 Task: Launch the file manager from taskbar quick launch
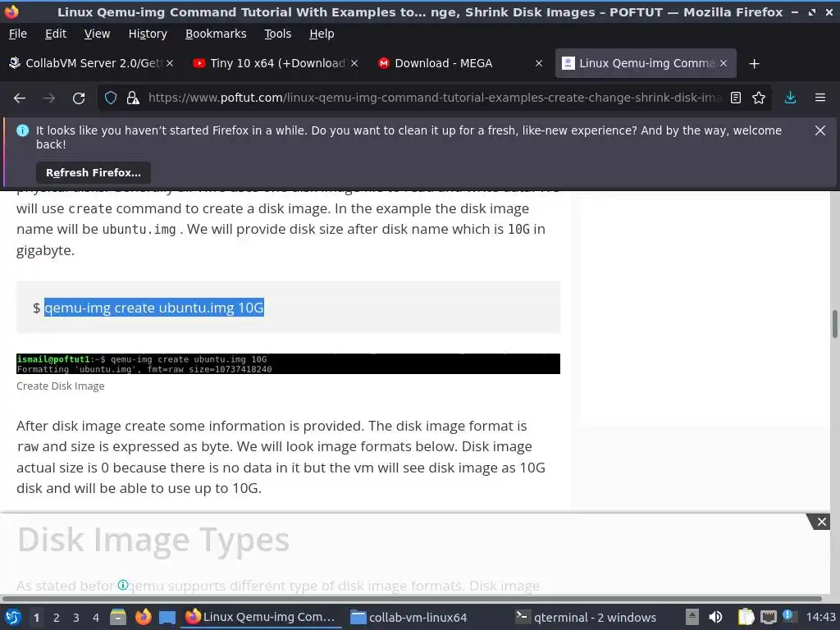(118, 617)
